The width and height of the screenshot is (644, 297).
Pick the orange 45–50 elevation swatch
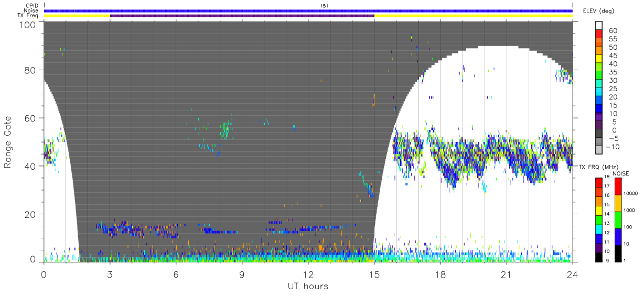point(599,51)
